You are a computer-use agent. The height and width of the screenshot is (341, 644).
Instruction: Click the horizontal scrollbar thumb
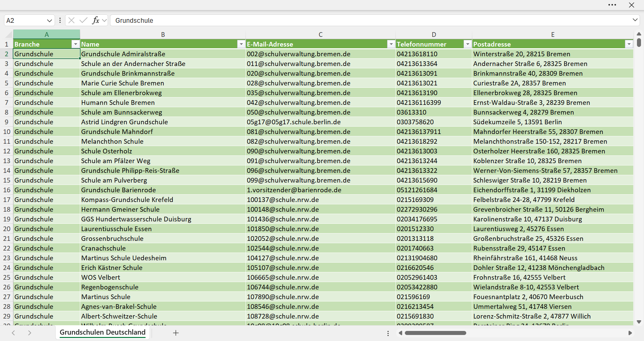click(435, 333)
